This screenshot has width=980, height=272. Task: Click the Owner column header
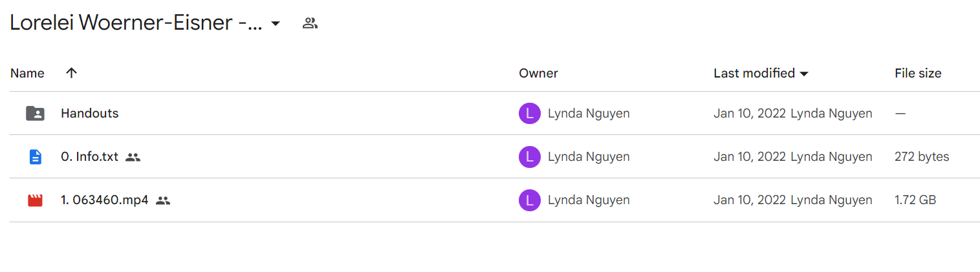538,73
